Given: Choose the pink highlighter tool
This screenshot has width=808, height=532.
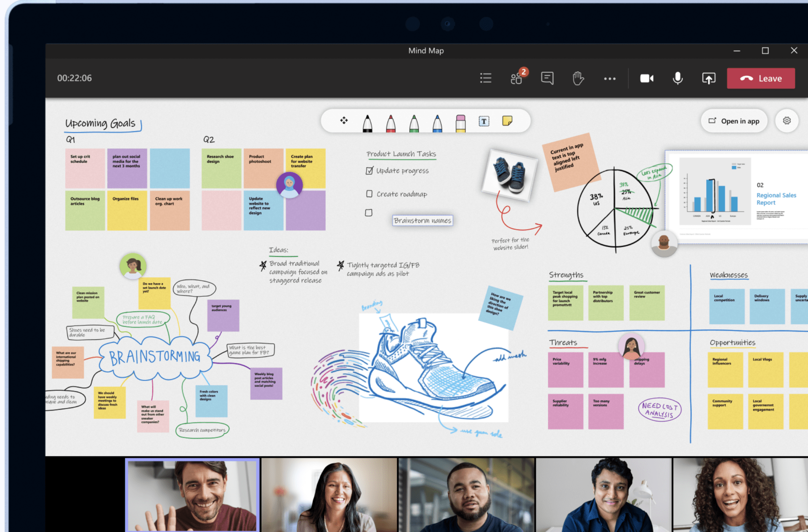Looking at the screenshot, I should (461, 122).
